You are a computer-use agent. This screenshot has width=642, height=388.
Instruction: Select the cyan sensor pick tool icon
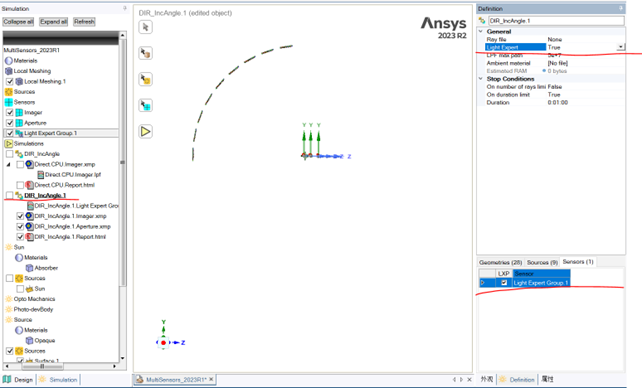pos(145,105)
